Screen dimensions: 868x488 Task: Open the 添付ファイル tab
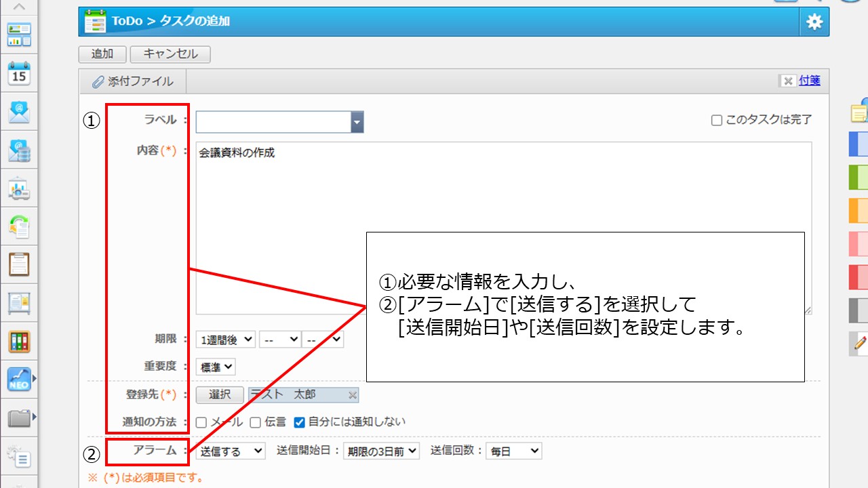click(133, 81)
